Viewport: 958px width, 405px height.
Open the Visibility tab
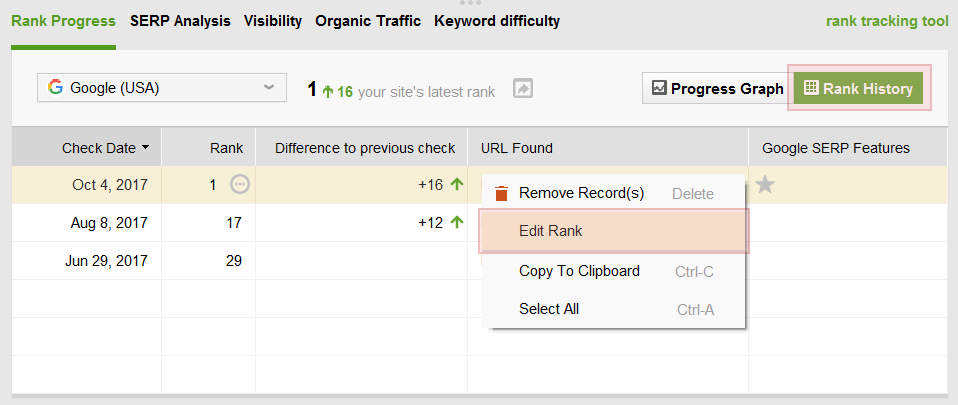coord(273,21)
